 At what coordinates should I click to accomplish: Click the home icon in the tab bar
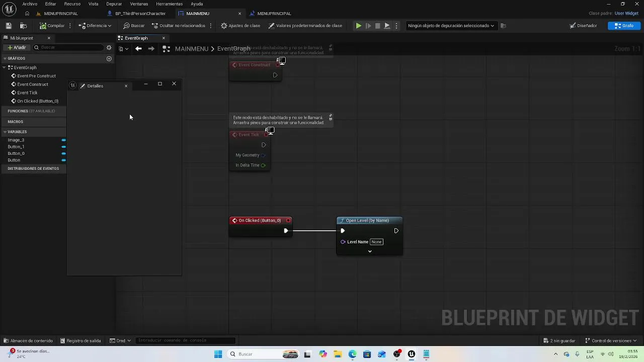[x=27, y=14]
